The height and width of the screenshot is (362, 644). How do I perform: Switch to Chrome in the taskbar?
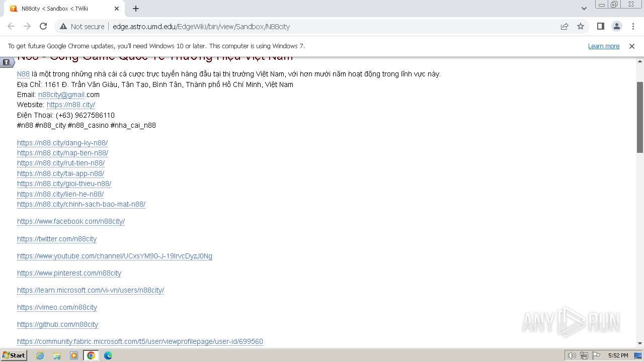click(x=91, y=355)
